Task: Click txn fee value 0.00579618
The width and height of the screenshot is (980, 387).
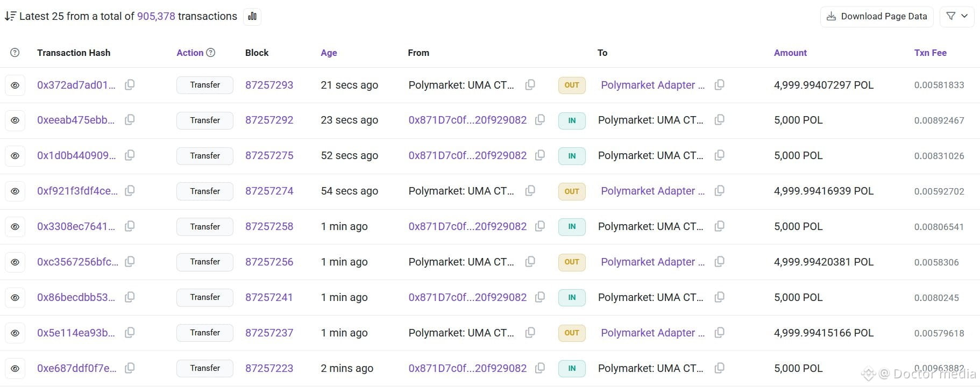Action: [x=939, y=333]
